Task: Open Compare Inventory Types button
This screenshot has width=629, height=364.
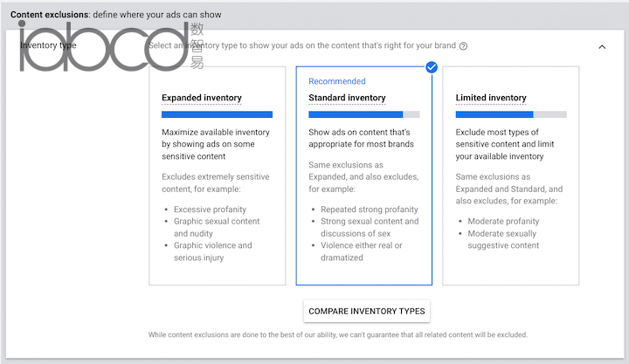Action: point(367,311)
